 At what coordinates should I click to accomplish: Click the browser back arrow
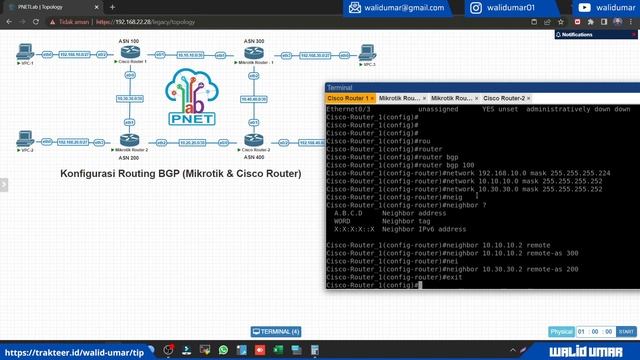pos(9,22)
